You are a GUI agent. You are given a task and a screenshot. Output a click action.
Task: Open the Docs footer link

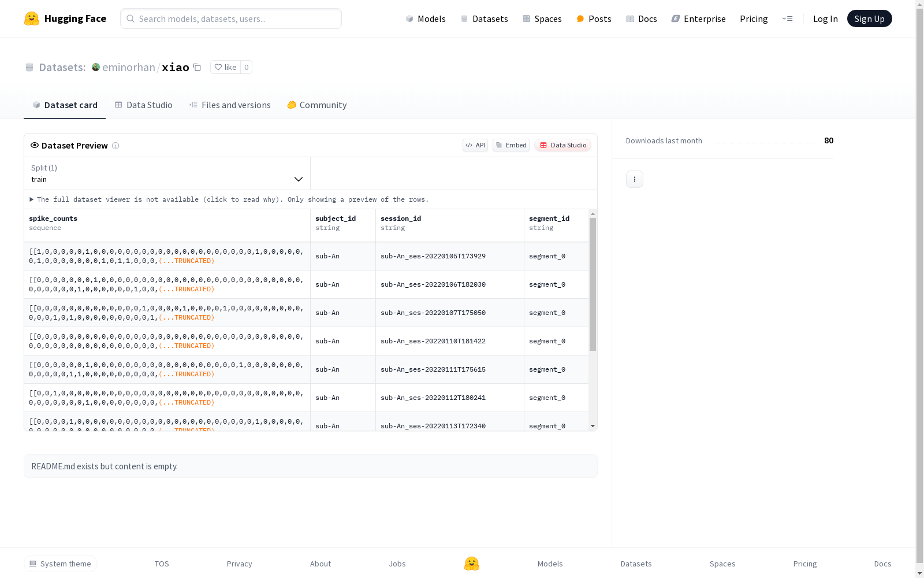coord(882,564)
